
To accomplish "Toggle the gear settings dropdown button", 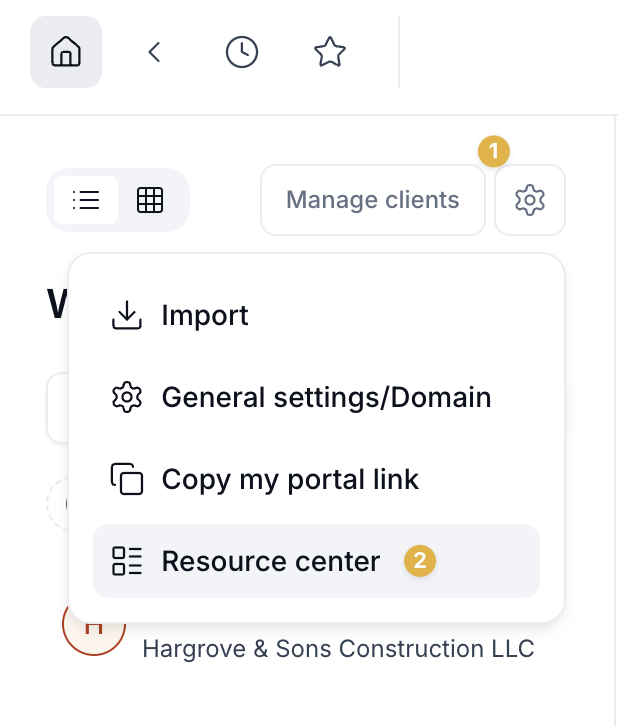I will click(530, 200).
